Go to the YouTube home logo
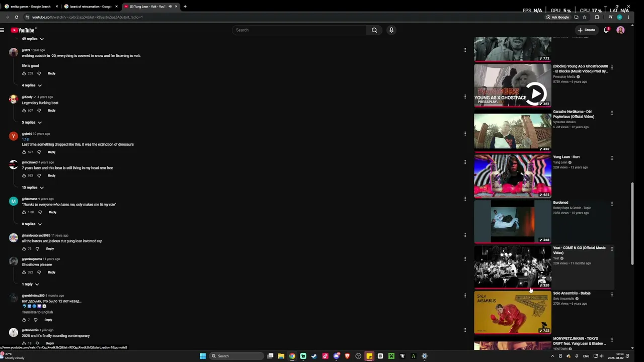 click(23, 30)
